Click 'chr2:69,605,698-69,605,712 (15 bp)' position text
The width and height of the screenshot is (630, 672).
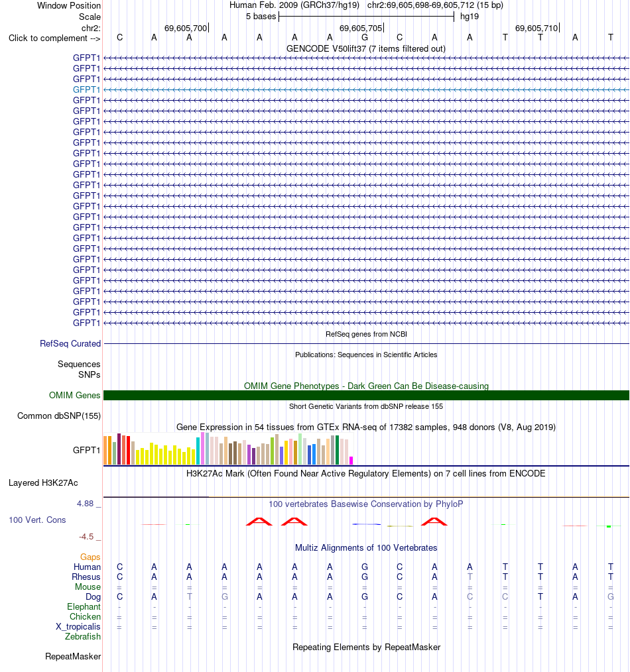coord(435,5)
